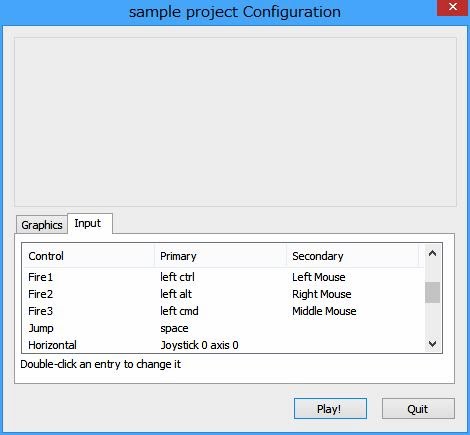Click the Control column header
Image resolution: width=470 pixels, height=435 pixels.
[89, 256]
